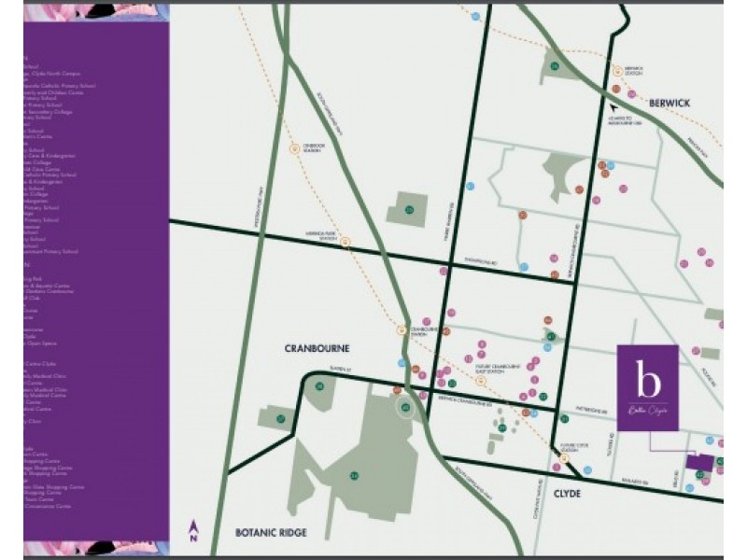Image resolution: width=747 pixels, height=560 pixels.
Task: Select the Cranbourne Station marker
Action: [x=402, y=329]
